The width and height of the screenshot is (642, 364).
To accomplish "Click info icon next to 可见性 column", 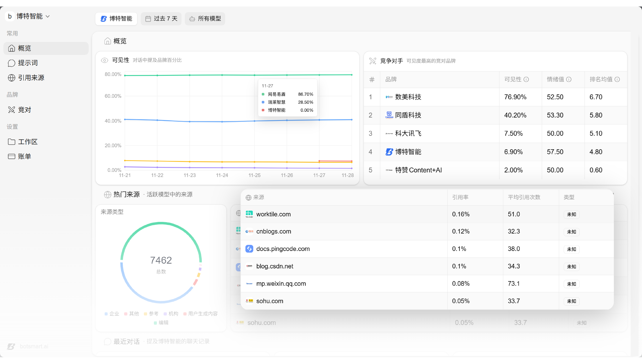I will click(526, 80).
